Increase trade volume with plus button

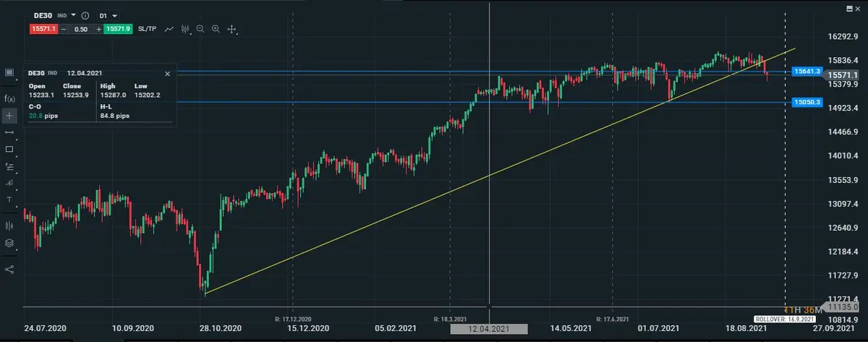(98, 29)
